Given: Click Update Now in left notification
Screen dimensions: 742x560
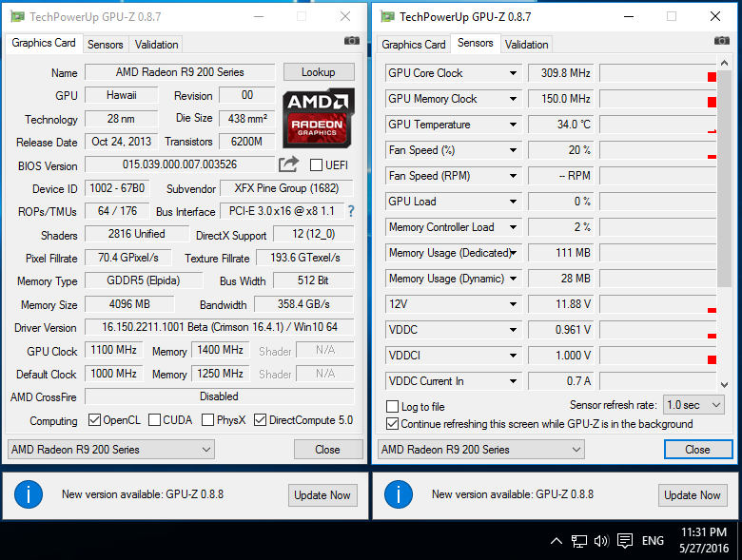Looking at the screenshot, I should pyautogui.click(x=322, y=495).
